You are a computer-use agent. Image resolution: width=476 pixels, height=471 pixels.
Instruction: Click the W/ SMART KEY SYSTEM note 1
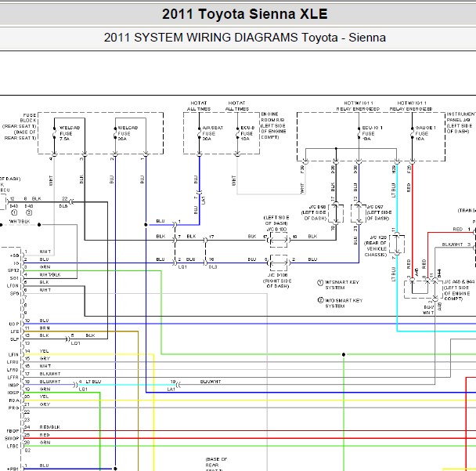[x=338, y=284]
